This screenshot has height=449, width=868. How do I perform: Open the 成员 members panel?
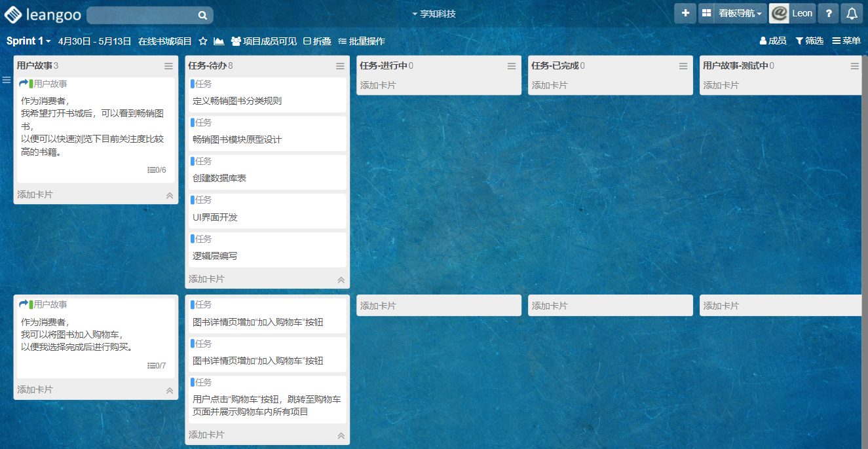(773, 41)
